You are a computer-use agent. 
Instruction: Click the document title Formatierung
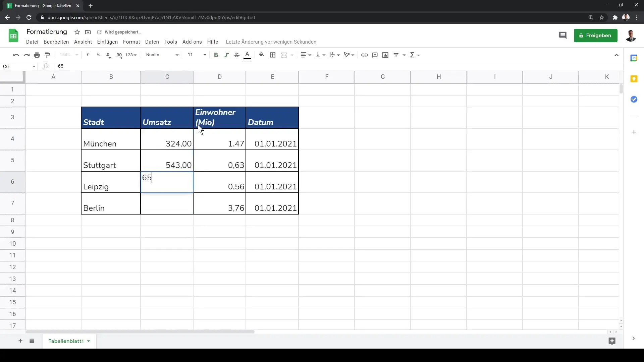47,32
